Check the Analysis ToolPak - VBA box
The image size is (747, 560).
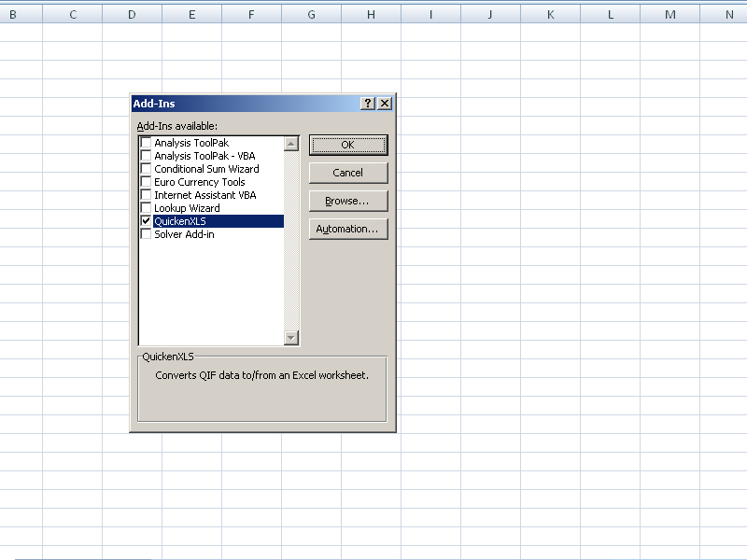[146, 156]
